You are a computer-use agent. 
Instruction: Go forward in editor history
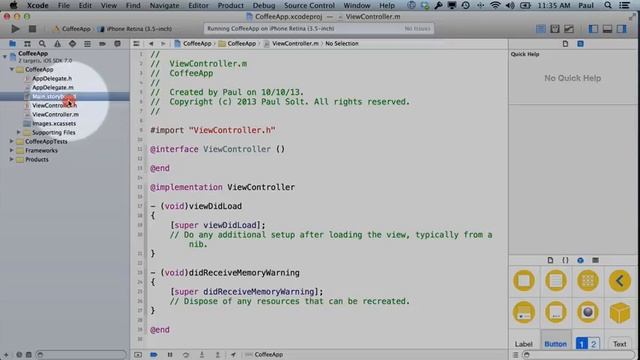[163, 44]
